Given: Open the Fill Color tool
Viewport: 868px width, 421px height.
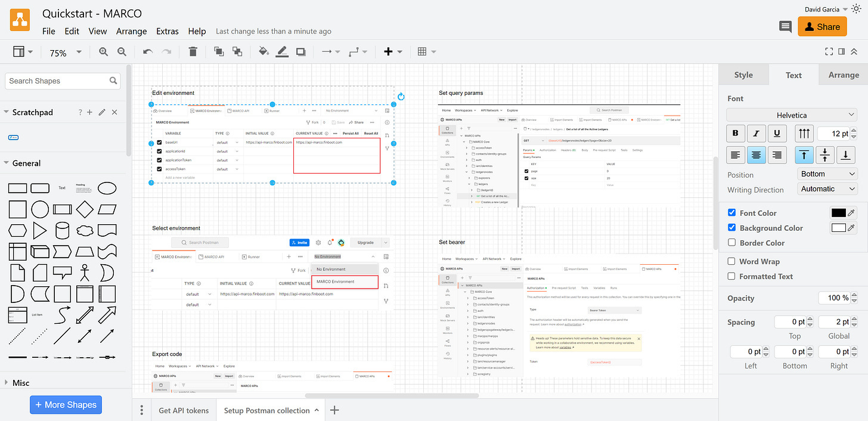Looking at the screenshot, I should pyautogui.click(x=263, y=52).
